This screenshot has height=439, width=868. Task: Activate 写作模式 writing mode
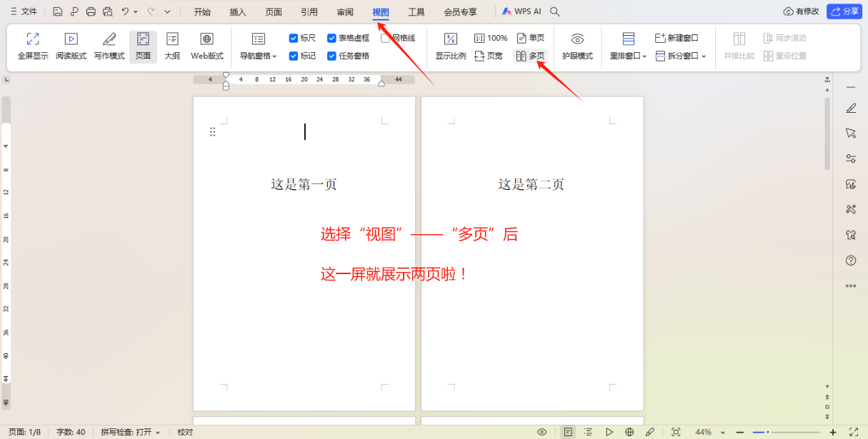pos(109,46)
